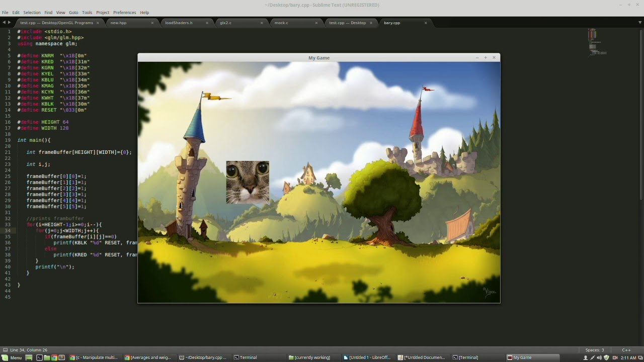Open the network connection tray icon

click(592, 357)
